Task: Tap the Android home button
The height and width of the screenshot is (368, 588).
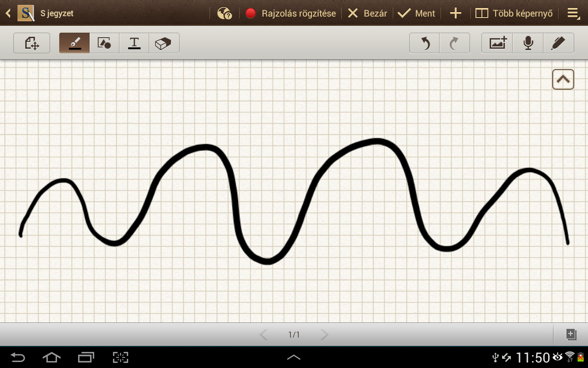Action: tap(51, 357)
